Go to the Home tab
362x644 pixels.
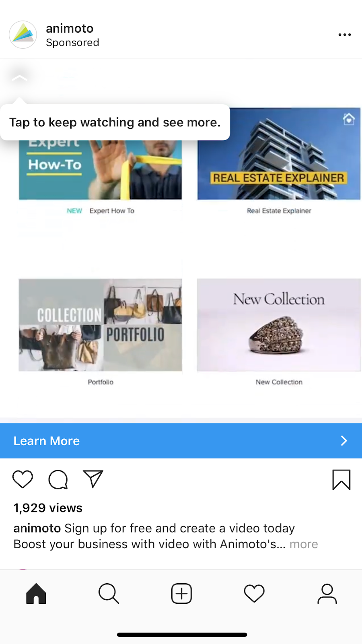pos(36,594)
